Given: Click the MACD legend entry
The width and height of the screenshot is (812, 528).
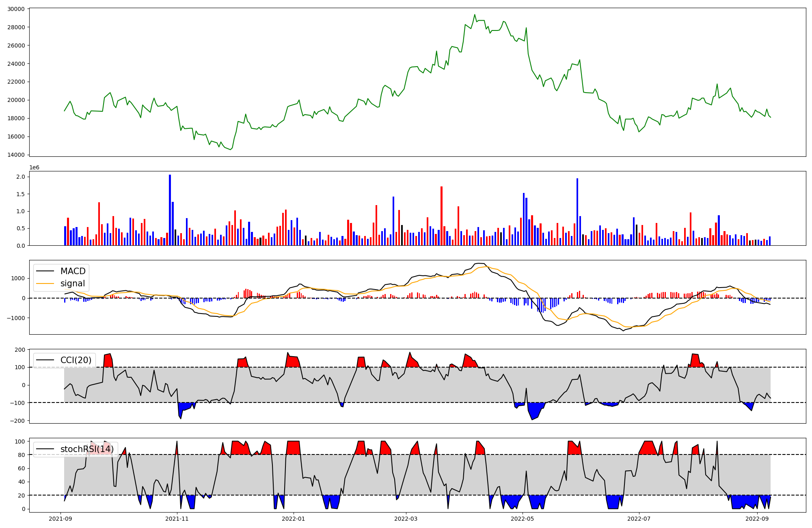Looking at the screenshot, I should click(x=73, y=271).
